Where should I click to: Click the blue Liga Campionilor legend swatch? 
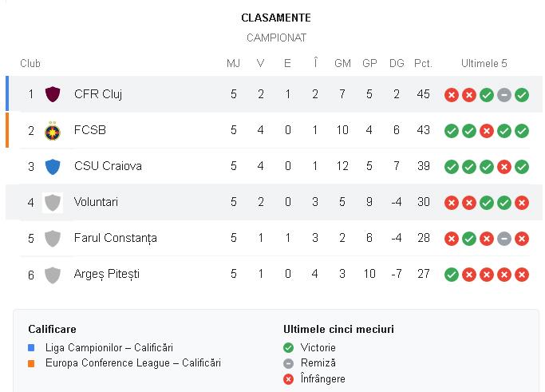coord(31,348)
